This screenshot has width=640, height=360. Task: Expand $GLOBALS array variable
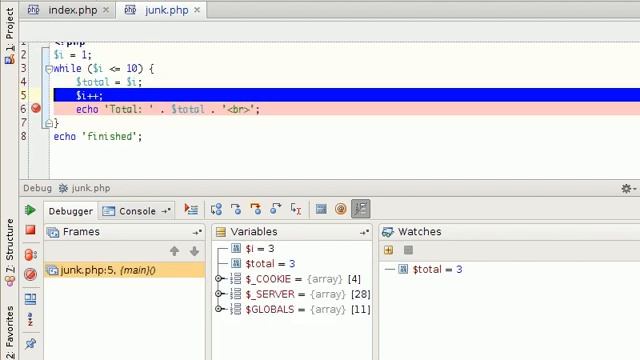click(x=219, y=309)
